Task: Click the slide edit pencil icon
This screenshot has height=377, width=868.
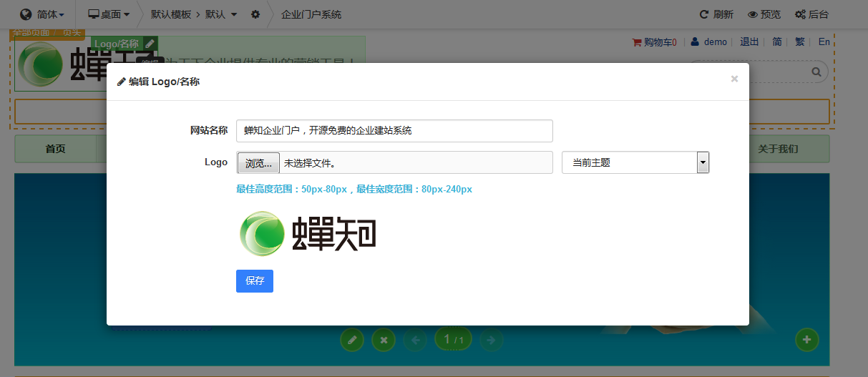Action: pyautogui.click(x=351, y=340)
